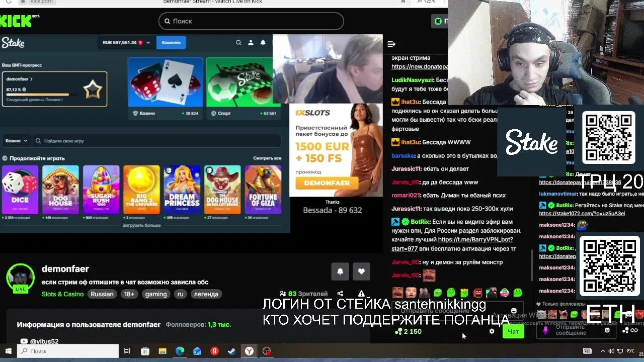This screenshot has height=362, width=644.
Task: Click the romari021 username in chat
Action: (x=406, y=195)
